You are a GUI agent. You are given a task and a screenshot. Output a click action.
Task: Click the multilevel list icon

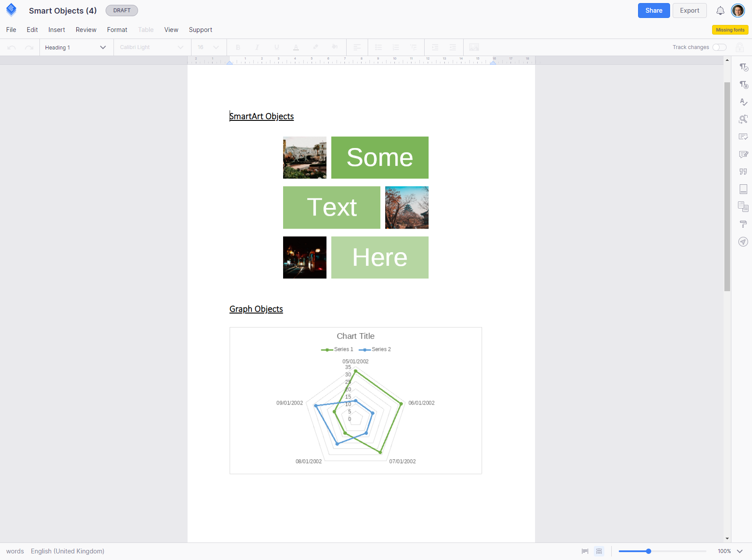[x=413, y=47]
